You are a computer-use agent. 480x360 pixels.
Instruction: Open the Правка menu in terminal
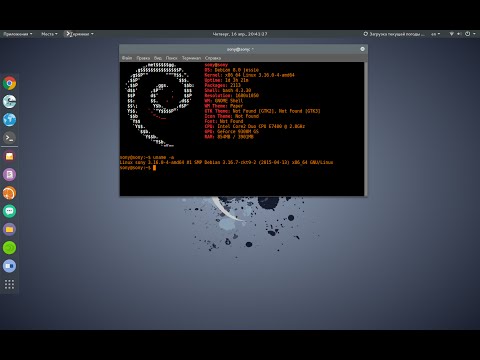tap(143, 58)
